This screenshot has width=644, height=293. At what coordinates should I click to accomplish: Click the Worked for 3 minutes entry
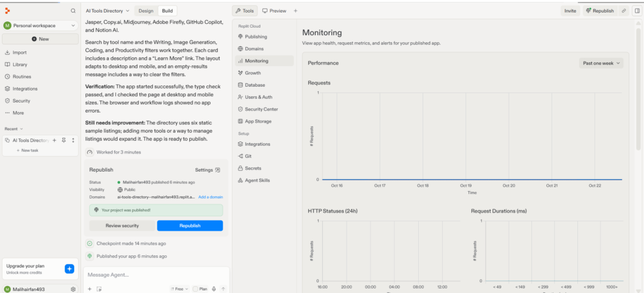(113, 152)
